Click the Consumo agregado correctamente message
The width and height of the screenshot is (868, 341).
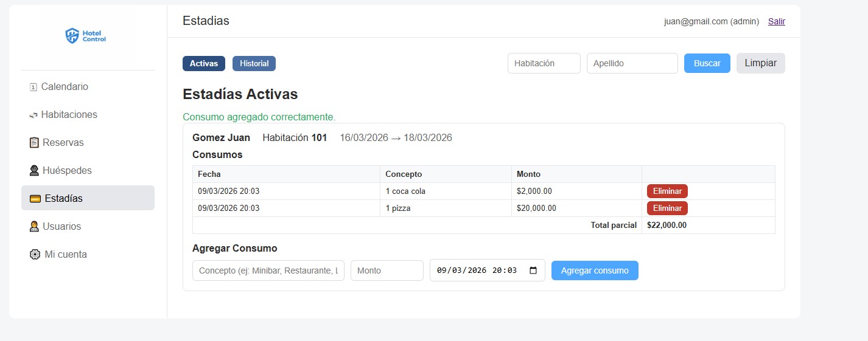click(x=259, y=117)
